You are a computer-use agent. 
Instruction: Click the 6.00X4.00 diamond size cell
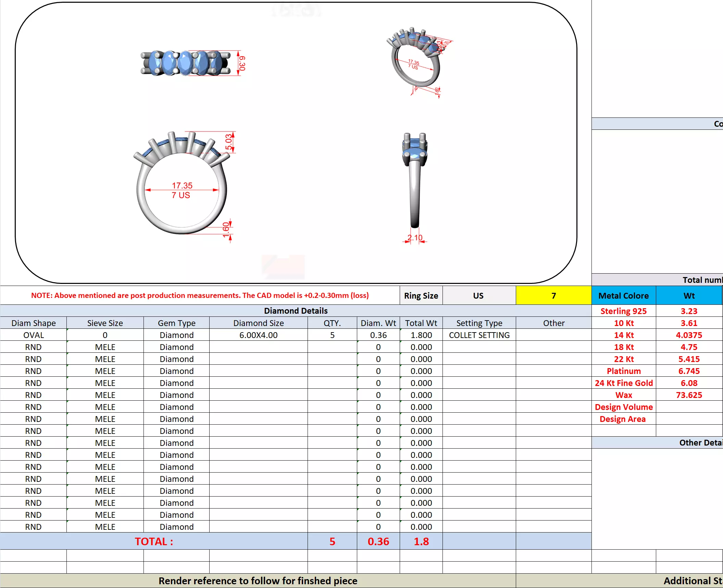tap(258, 335)
